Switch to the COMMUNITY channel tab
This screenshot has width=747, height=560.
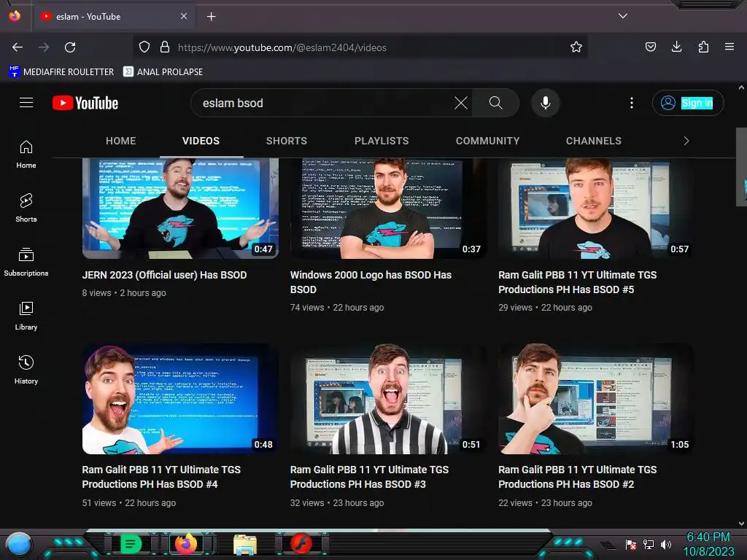click(487, 141)
